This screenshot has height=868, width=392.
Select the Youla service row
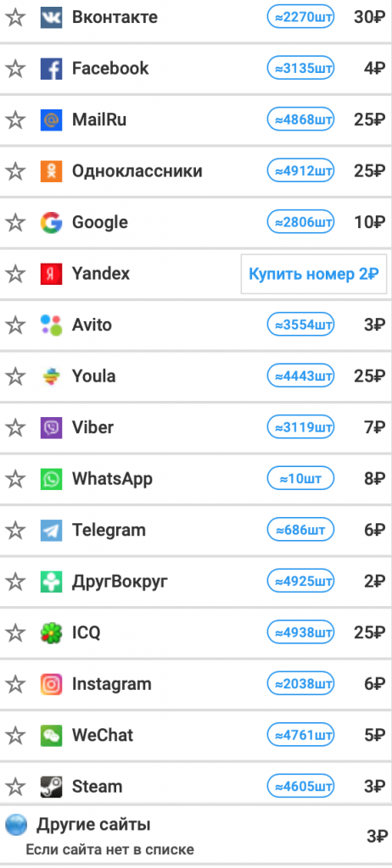196,376
